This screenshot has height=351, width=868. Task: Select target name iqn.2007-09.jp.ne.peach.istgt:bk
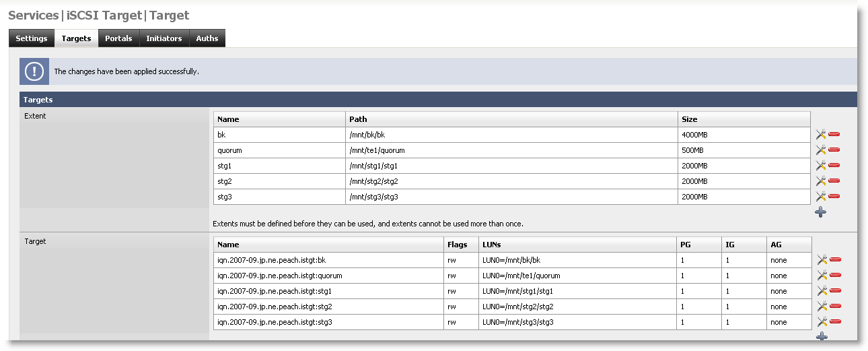(x=271, y=260)
